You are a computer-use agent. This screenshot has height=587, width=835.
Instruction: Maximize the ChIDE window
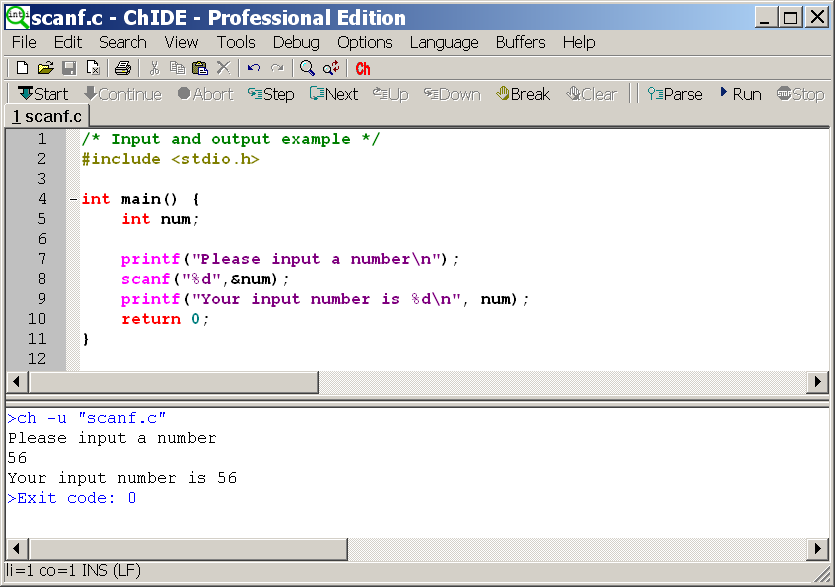[791, 17]
